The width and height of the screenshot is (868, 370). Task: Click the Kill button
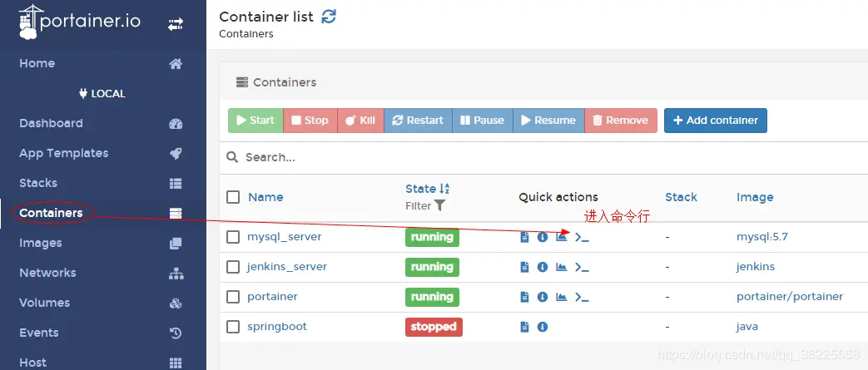[x=360, y=120]
